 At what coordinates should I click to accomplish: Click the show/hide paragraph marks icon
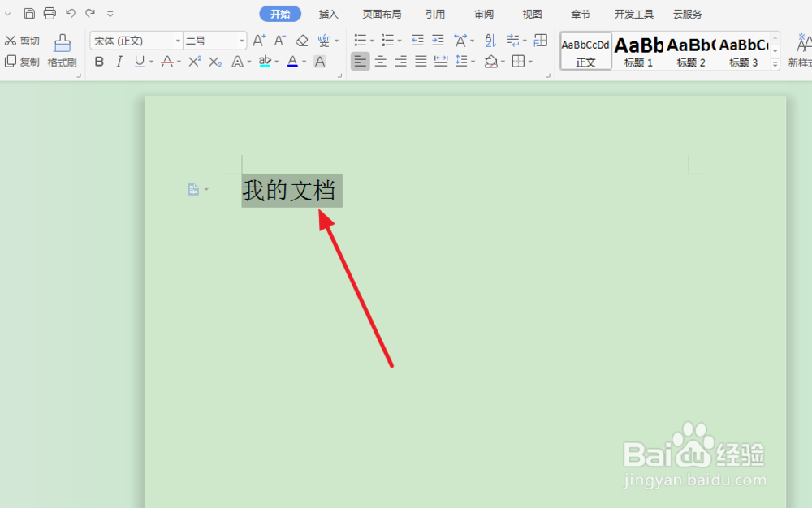pyautogui.click(x=512, y=41)
